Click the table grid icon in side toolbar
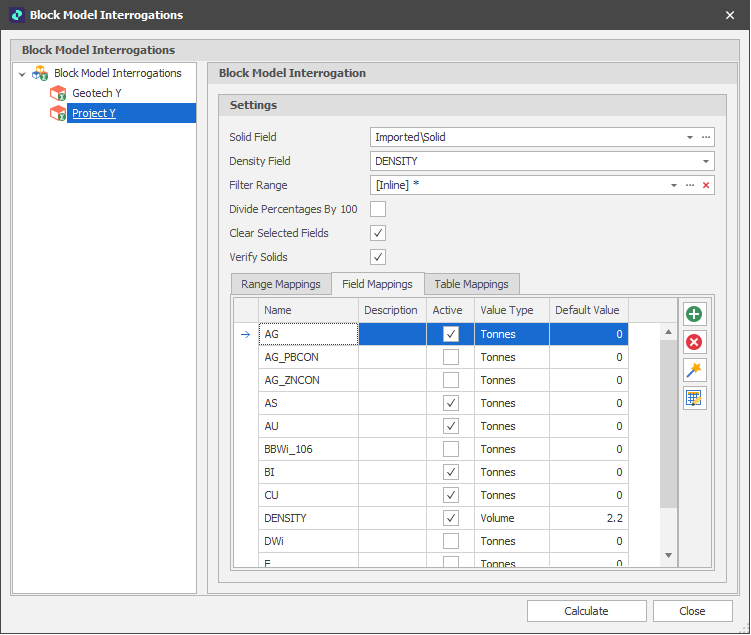 tap(694, 398)
